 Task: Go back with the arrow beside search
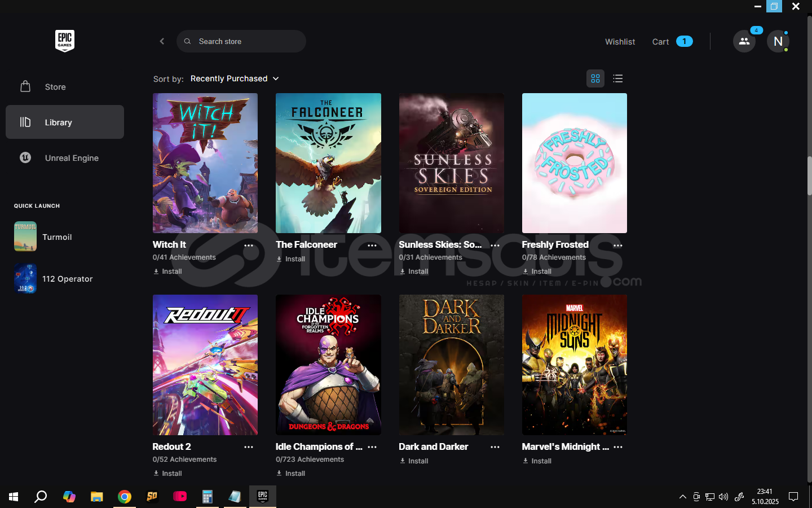point(162,41)
